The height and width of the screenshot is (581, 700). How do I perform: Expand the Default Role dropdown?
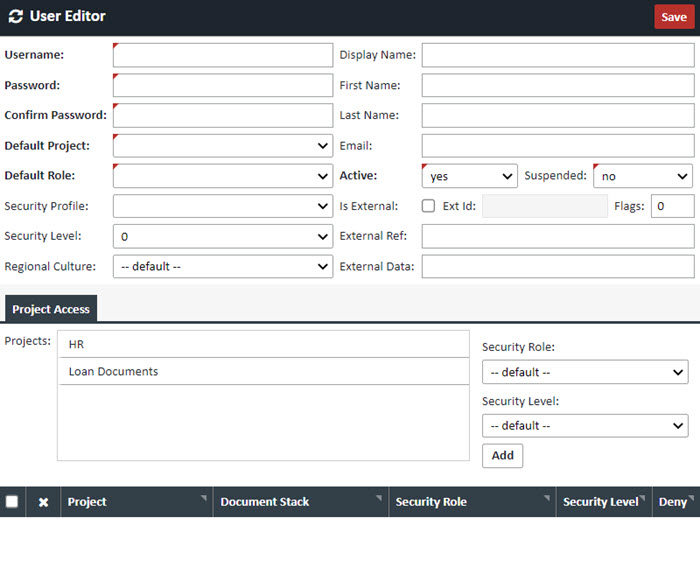click(222, 176)
